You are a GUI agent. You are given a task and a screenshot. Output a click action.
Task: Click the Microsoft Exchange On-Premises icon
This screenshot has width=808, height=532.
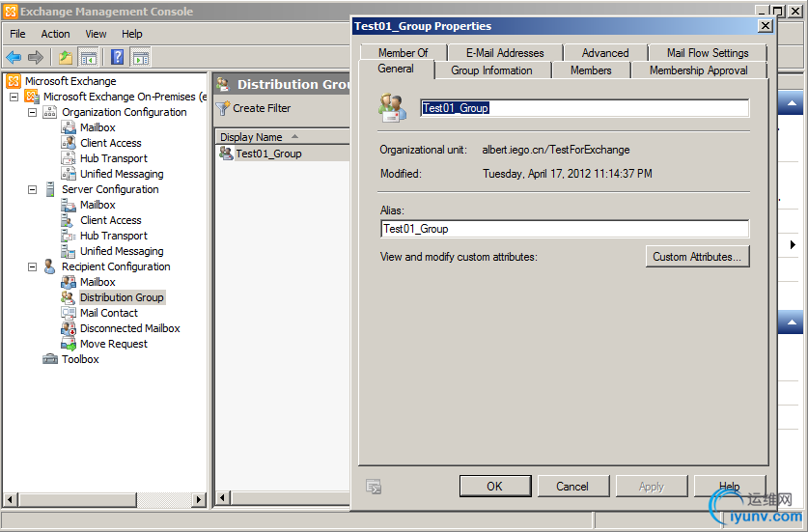[x=32, y=97]
